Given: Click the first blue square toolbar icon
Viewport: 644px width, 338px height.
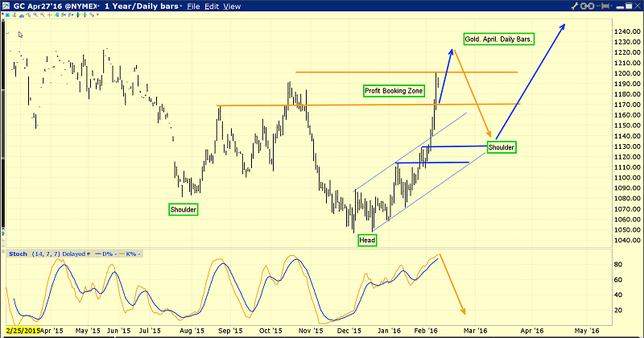Looking at the screenshot, I should pos(7,14).
